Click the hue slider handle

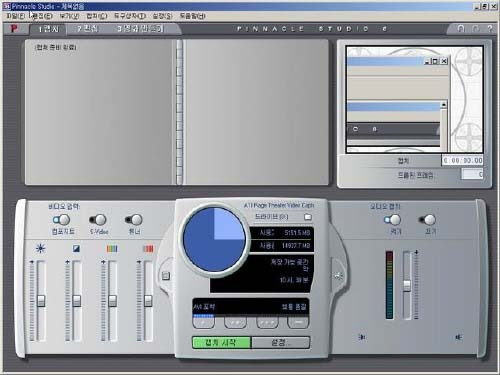tap(113, 301)
